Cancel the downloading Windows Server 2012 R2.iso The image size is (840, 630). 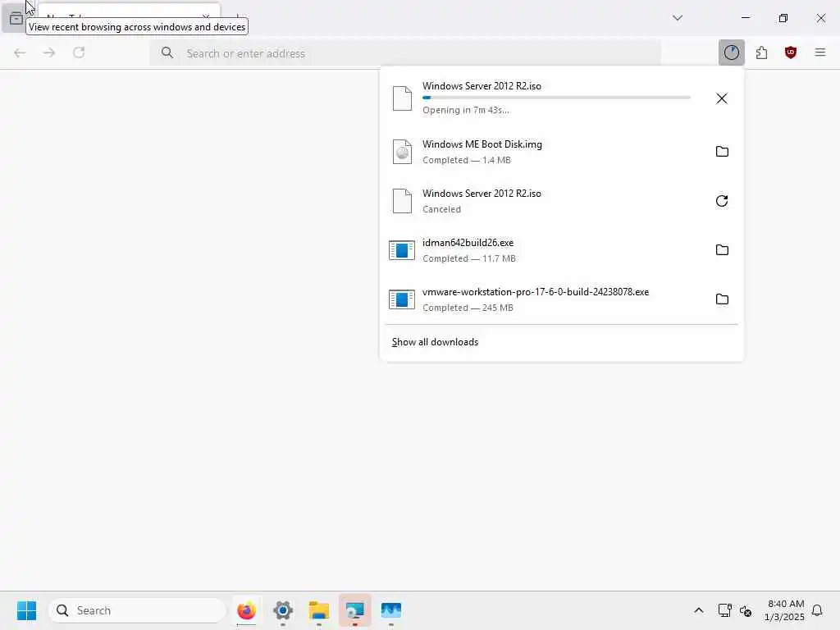[x=722, y=98]
